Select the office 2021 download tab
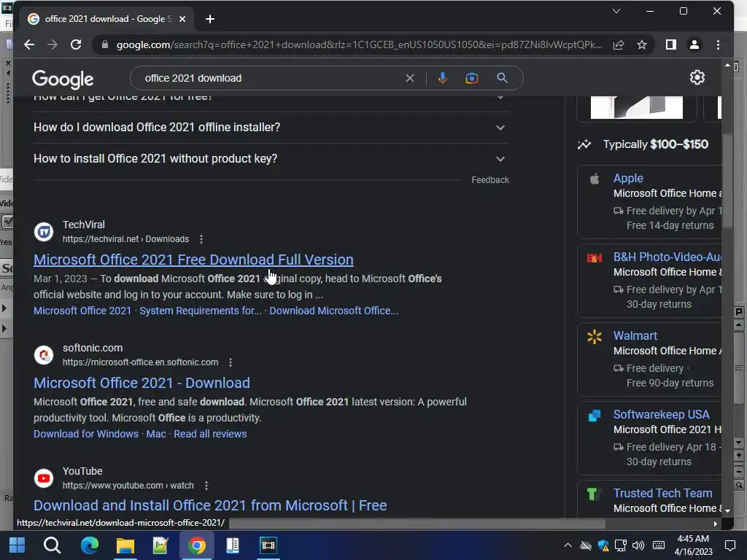Screen dimensions: 747x560 (107, 19)
